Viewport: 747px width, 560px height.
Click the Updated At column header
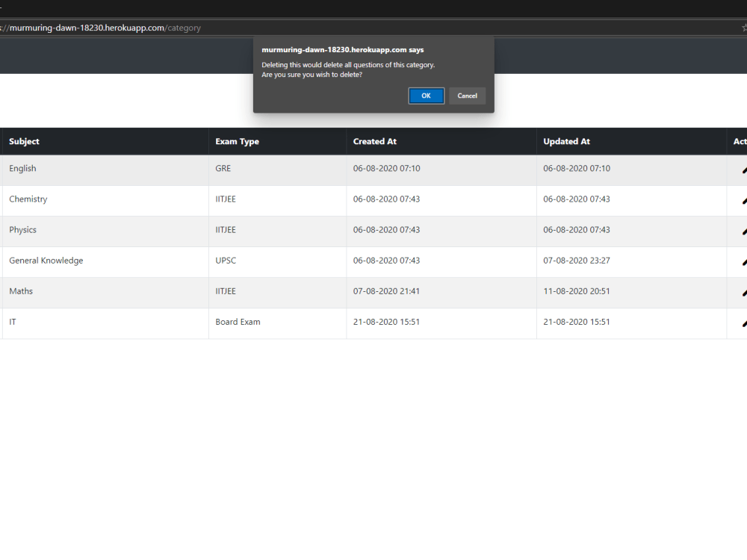tap(566, 141)
